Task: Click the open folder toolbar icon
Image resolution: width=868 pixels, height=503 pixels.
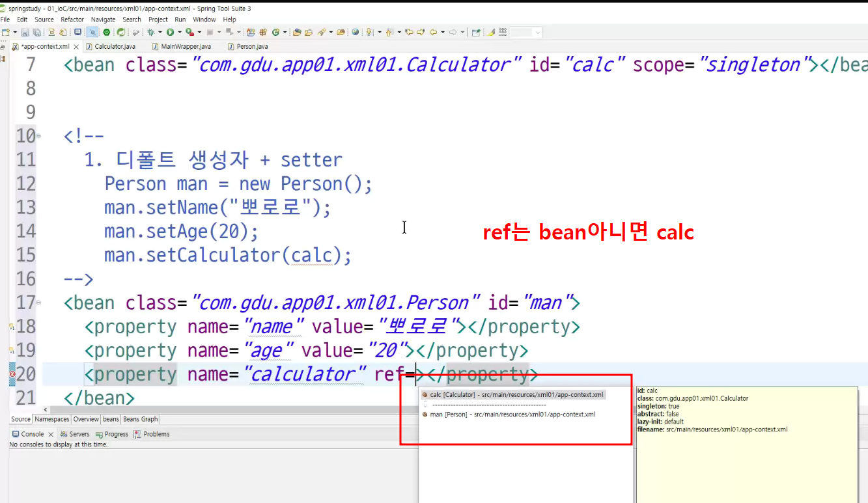Action: click(309, 32)
